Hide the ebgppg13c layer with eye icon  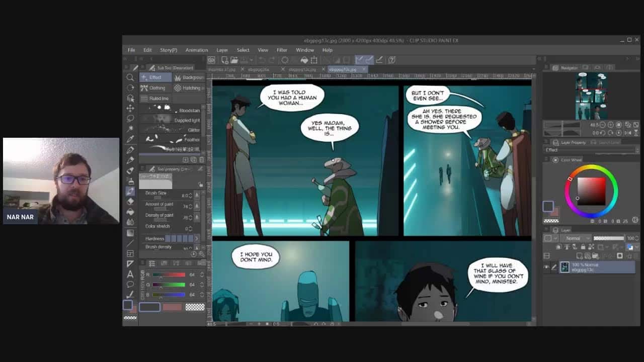click(x=546, y=267)
